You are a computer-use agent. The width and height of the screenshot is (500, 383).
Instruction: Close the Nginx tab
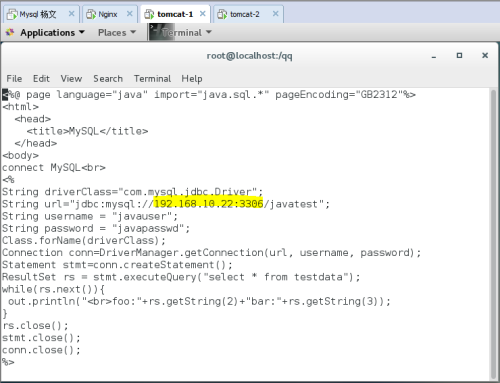(x=130, y=14)
